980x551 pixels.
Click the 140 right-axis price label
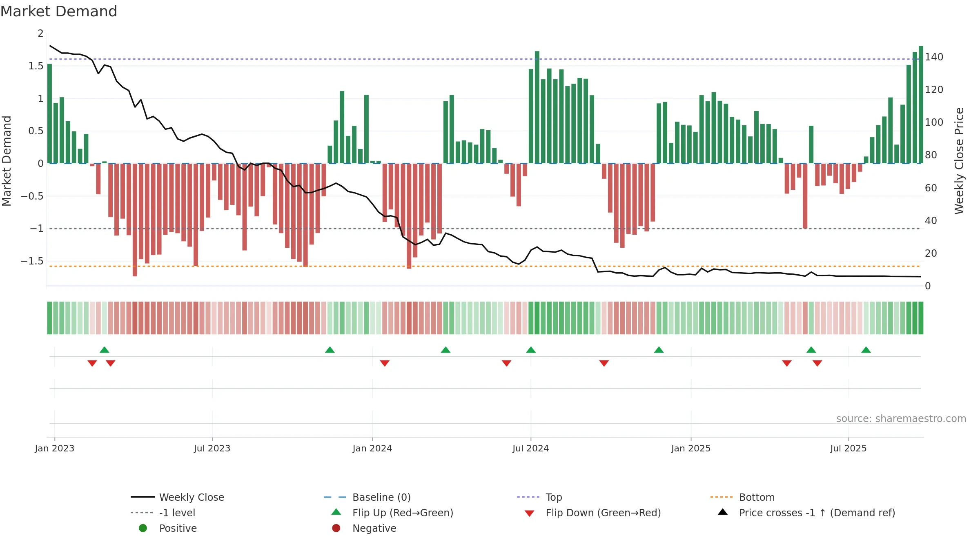click(934, 57)
